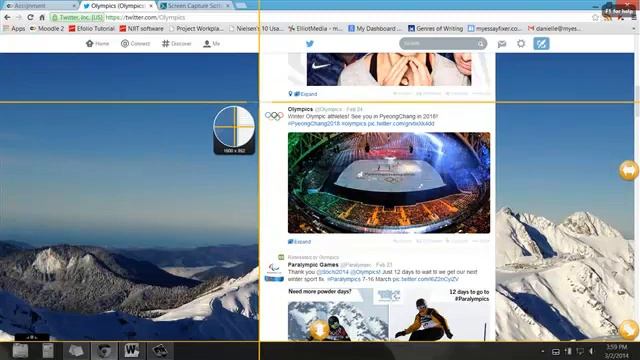Close the Olympics Twitter tab
The height and width of the screenshot is (360, 640).
click(151, 6)
